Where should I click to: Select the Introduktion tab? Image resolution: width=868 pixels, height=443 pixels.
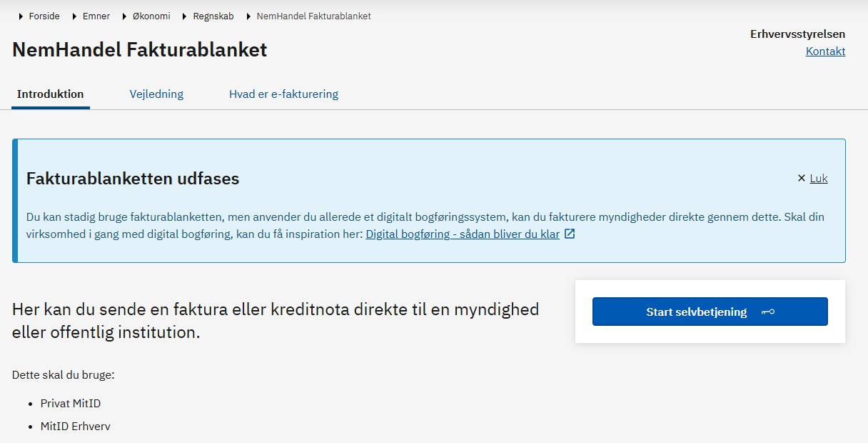click(51, 94)
